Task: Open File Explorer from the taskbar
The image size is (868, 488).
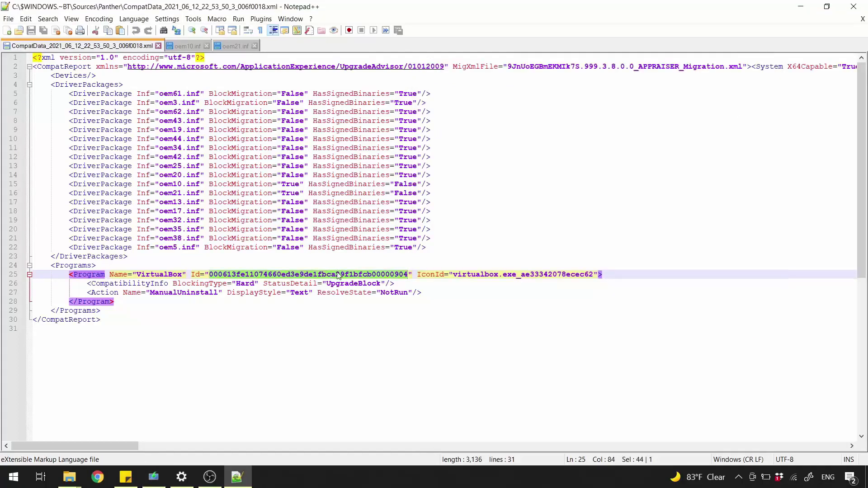Action: [x=69, y=477]
